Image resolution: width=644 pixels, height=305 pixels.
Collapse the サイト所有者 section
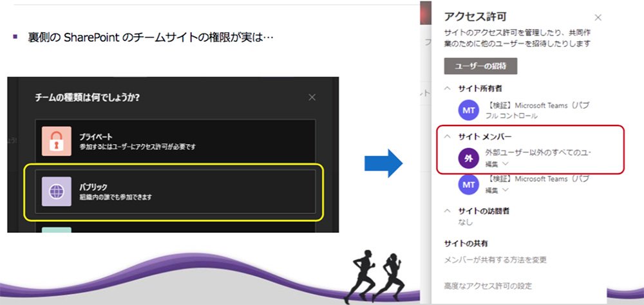coord(448,88)
